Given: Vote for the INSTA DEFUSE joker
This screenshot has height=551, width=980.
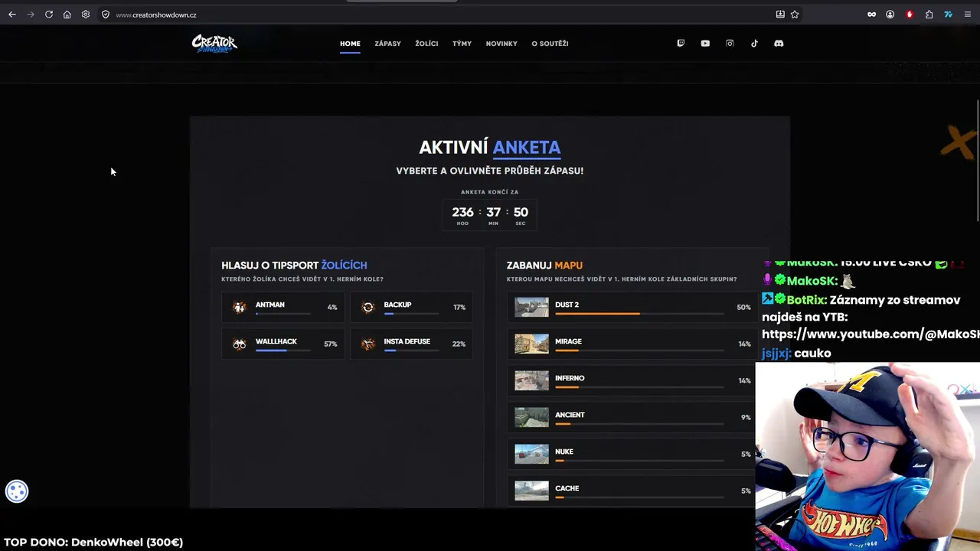Looking at the screenshot, I should coord(412,344).
